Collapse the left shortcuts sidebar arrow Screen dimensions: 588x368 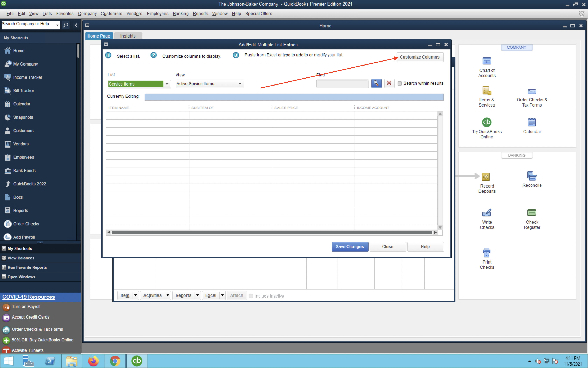pos(76,25)
